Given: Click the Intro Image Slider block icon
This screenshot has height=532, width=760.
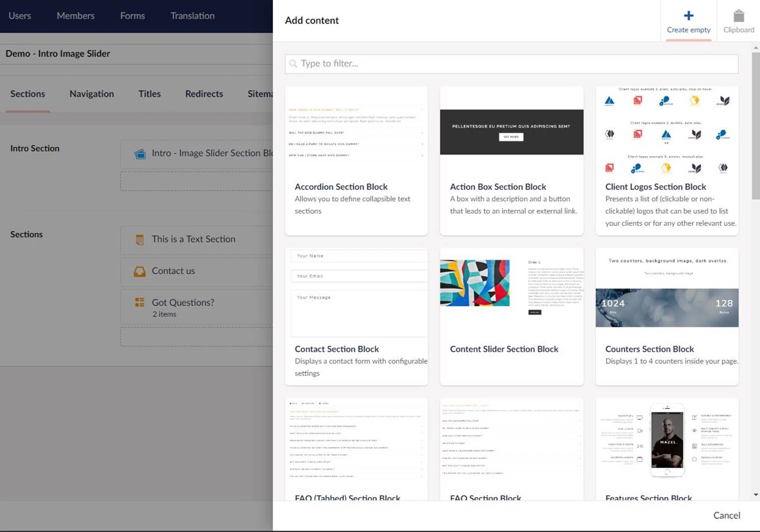Looking at the screenshot, I should [140, 154].
